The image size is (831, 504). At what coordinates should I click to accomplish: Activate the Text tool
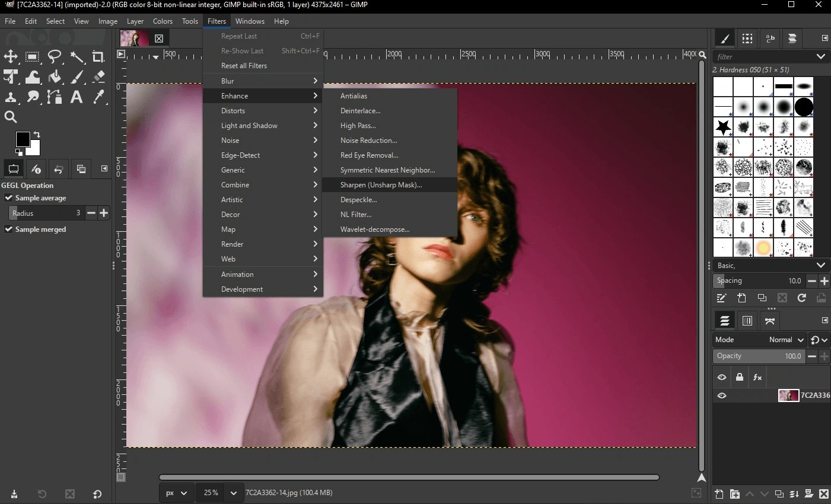(77, 97)
